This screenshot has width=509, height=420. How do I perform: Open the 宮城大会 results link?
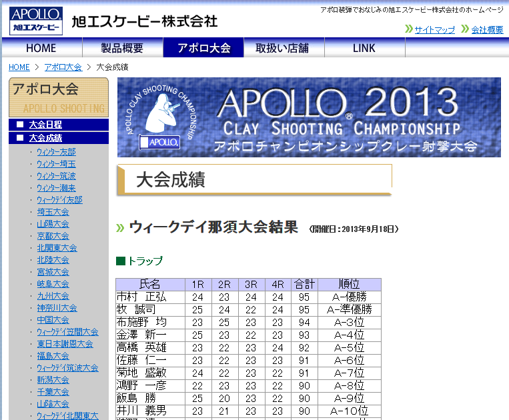[x=53, y=272]
